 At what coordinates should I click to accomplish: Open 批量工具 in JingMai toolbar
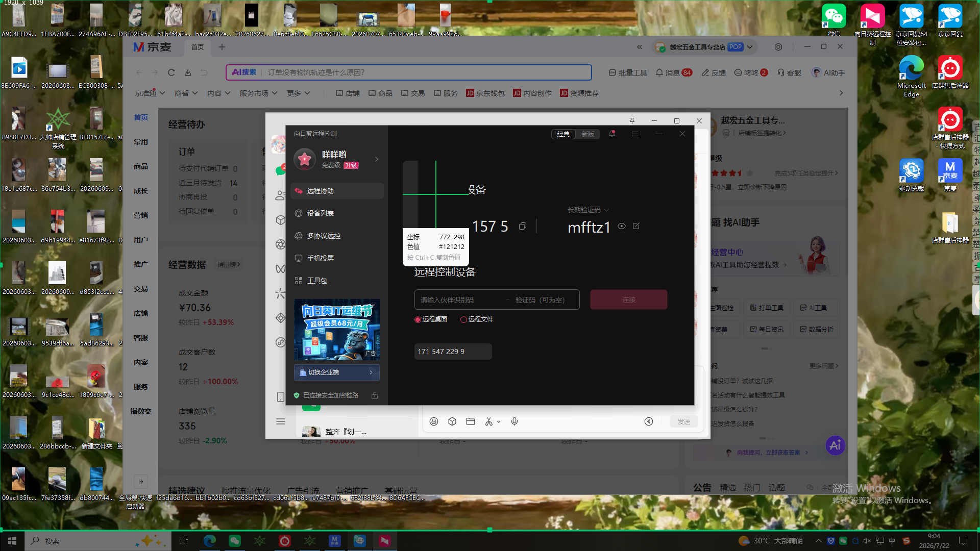628,73
